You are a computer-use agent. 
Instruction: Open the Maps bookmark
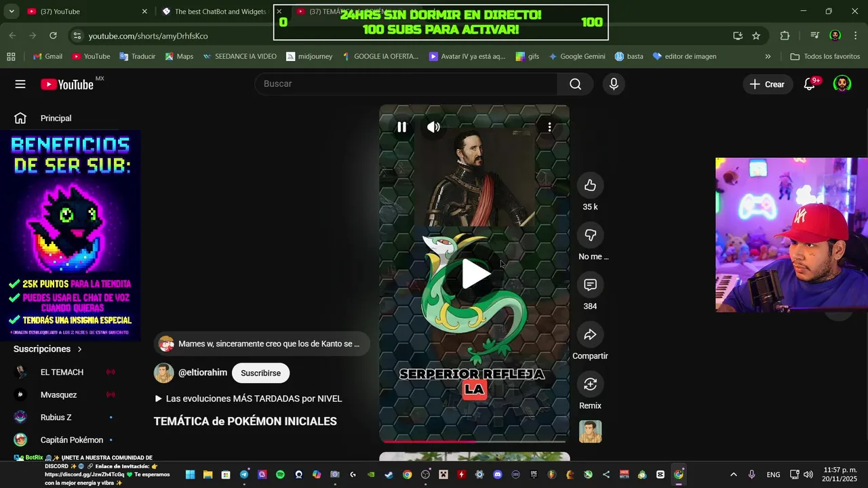coord(179,56)
